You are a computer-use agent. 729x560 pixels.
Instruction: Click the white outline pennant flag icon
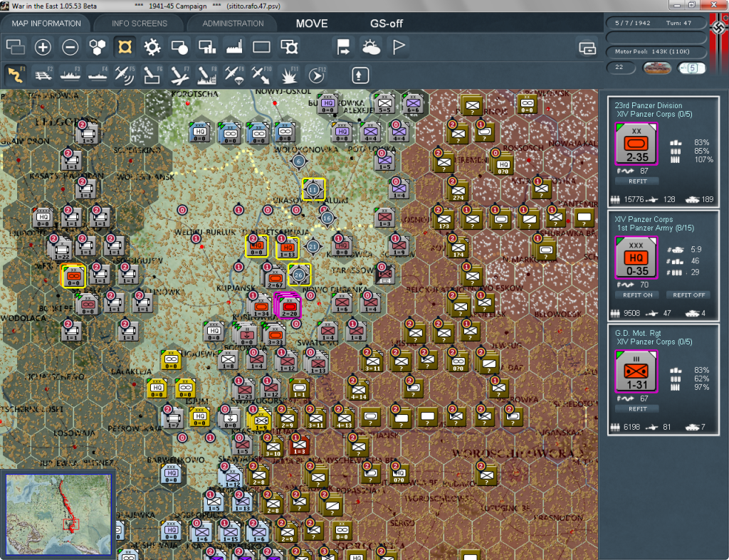tap(399, 47)
